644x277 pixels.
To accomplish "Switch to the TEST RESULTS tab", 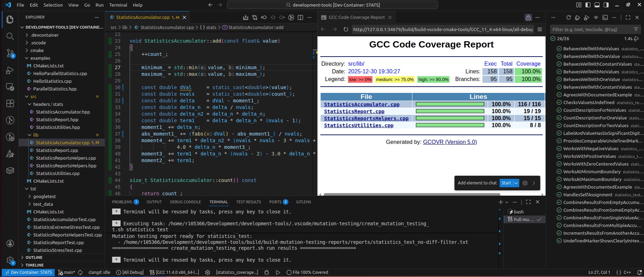I will click(x=248, y=202).
